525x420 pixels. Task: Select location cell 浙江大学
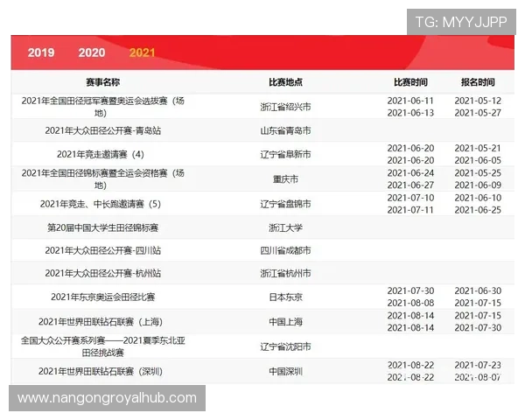285,227
